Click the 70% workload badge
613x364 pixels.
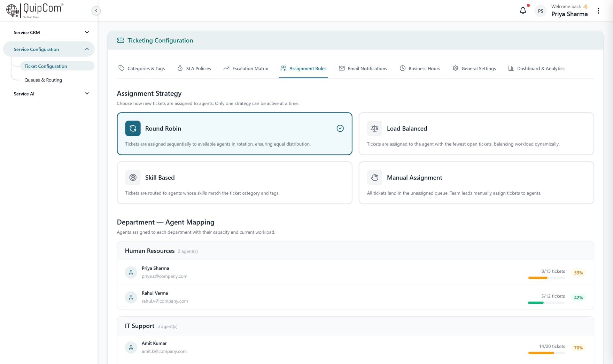(x=578, y=348)
